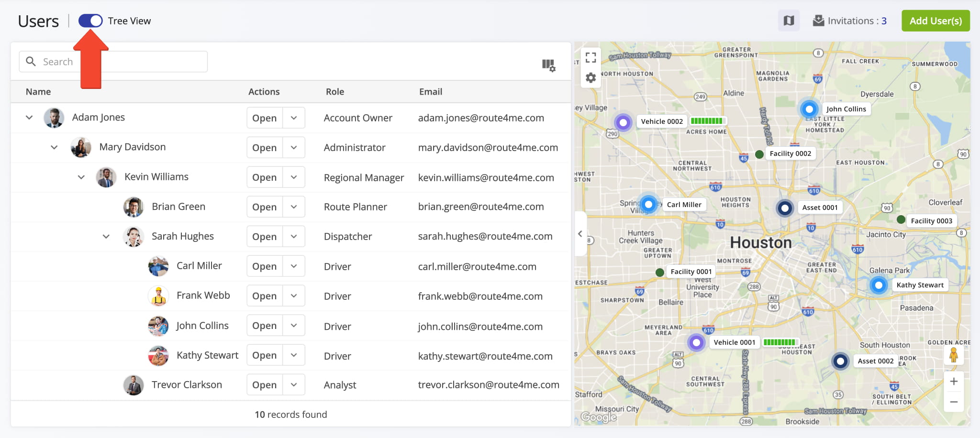980x438 pixels.
Task: Expand actions dropdown for Frank Webb
Action: click(294, 296)
